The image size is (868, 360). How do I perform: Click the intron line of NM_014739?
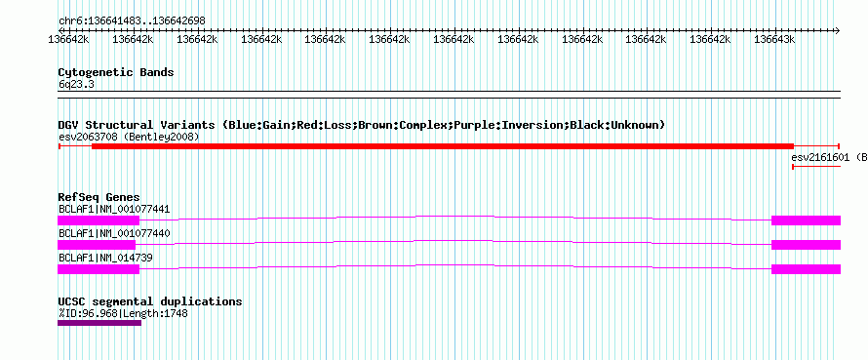[455, 266]
